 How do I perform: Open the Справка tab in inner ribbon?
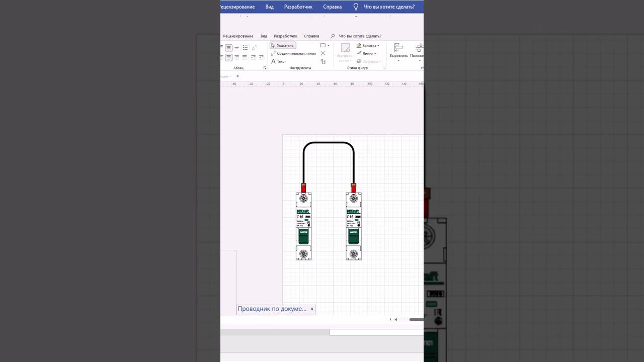tap(311, 36)
